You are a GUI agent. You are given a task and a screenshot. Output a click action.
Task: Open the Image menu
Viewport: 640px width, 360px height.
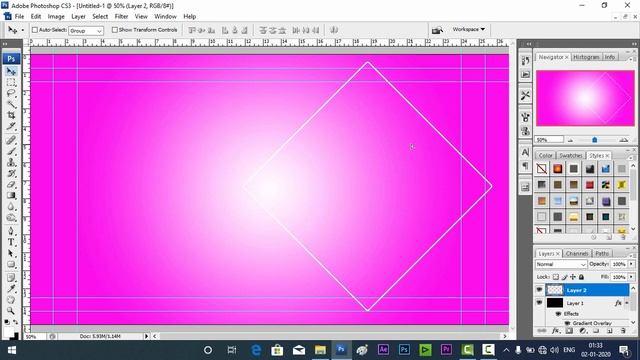click(x=56, y=16)
